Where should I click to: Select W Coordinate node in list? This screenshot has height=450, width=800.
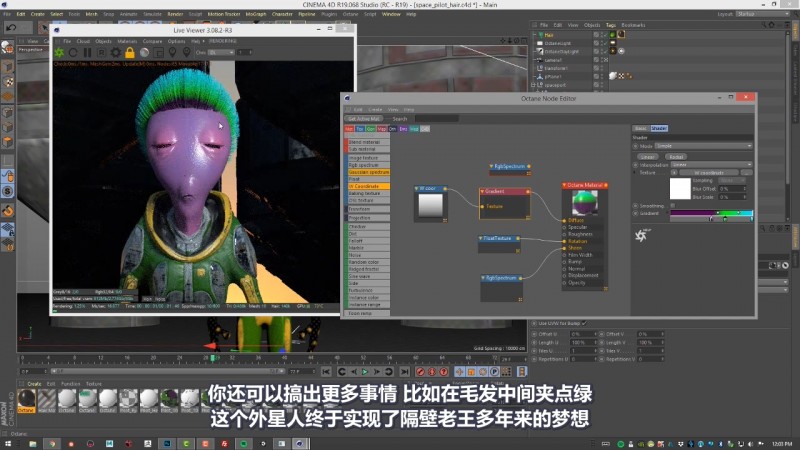pyautogui.click(x=368, y=187)
